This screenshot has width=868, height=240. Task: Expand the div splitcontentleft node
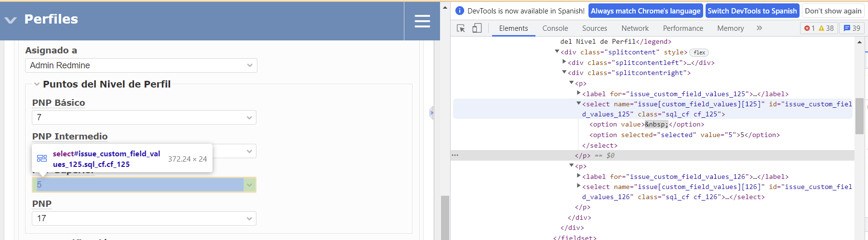564,62
